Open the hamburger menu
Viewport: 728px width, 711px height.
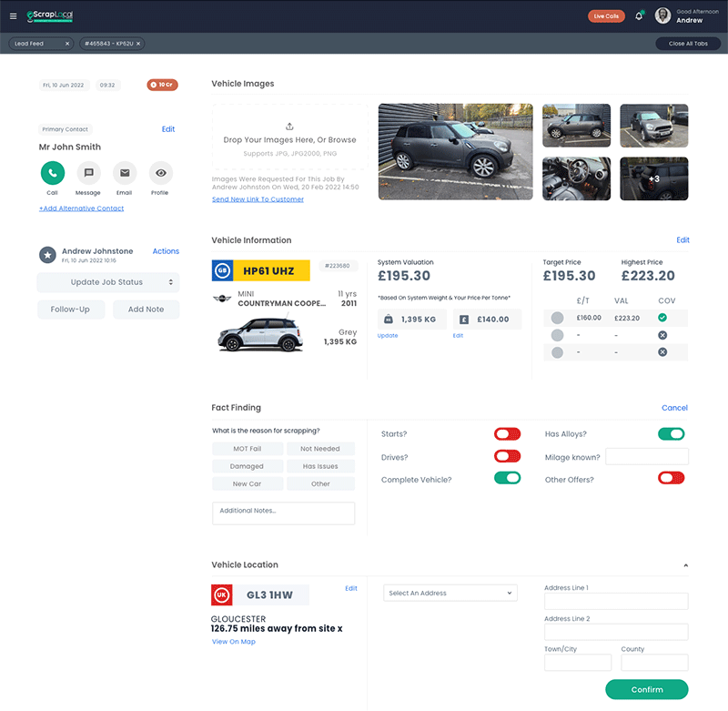[x=13, y=16]
